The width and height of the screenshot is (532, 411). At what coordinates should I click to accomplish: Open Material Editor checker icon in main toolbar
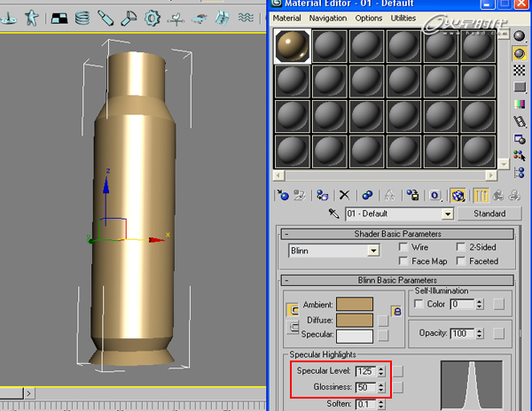[59, 18]
